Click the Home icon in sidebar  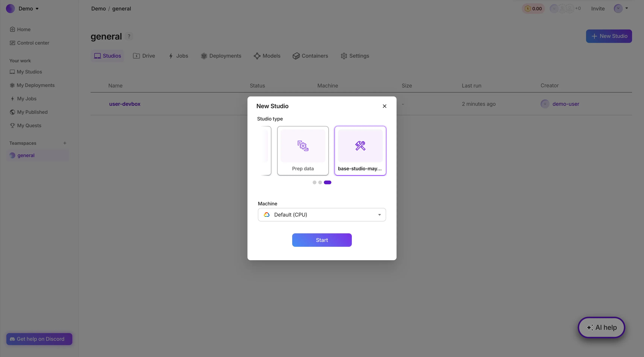[12, 29]
